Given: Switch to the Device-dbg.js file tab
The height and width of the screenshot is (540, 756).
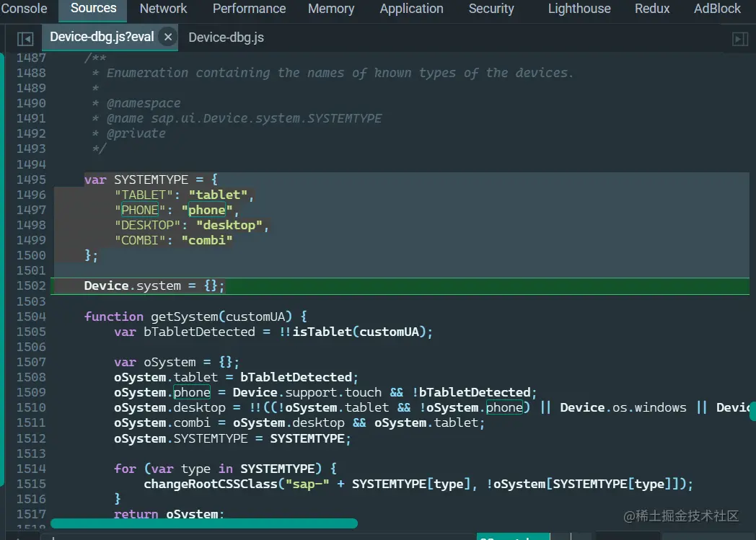Looking at the screenshot, I should 226,37.
